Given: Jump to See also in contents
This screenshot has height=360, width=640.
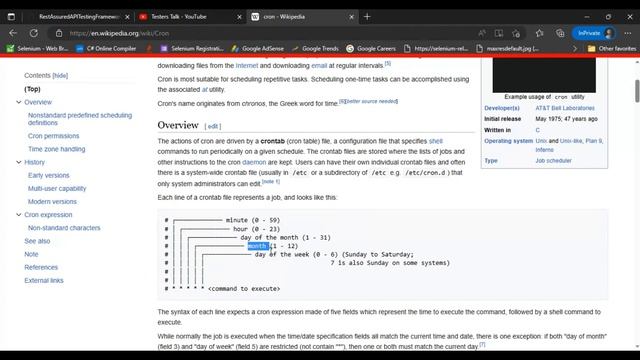Looking at the screenshot, I should click(x=37, y=241).
